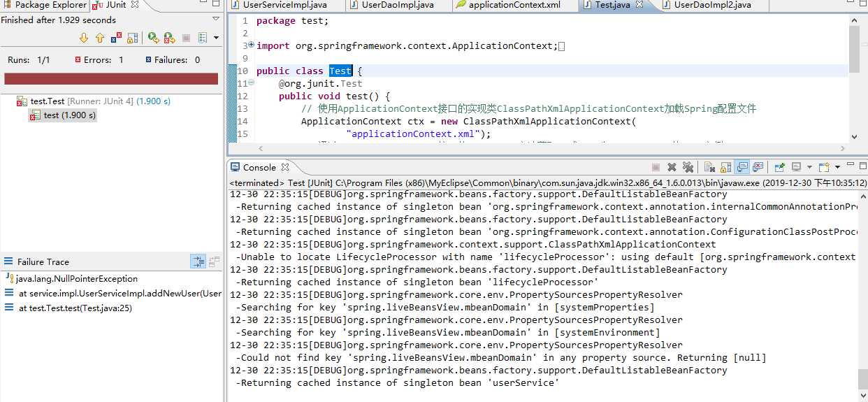Viewport: 868px width, 402px height.
Task: Open Display Selected Console dropdown arrow
Action: click(x=809, y=167)
